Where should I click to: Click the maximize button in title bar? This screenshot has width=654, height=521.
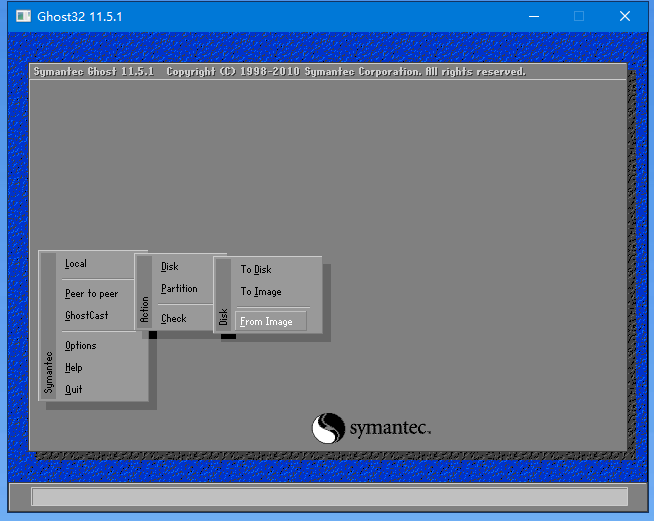click(x=579, y=16)
